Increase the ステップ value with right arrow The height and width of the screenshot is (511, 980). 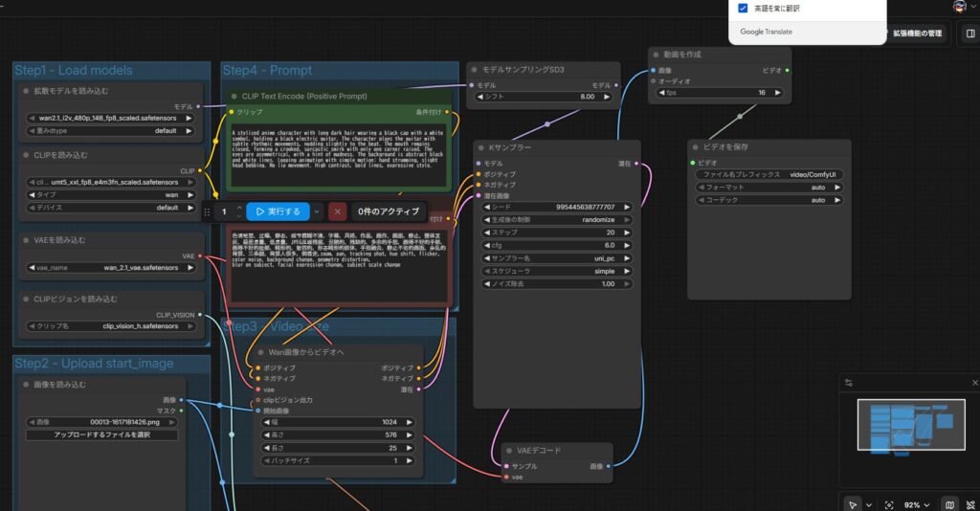pos(626,232)
